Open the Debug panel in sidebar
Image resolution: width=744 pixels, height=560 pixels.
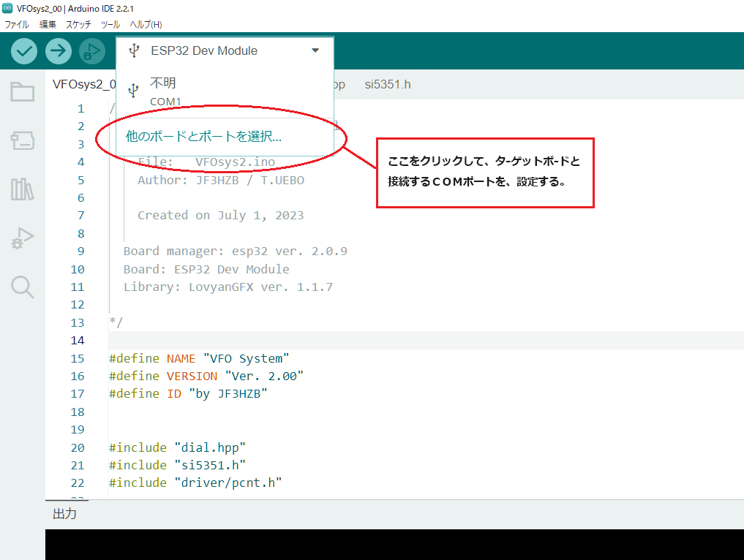(x=22, y=238)
